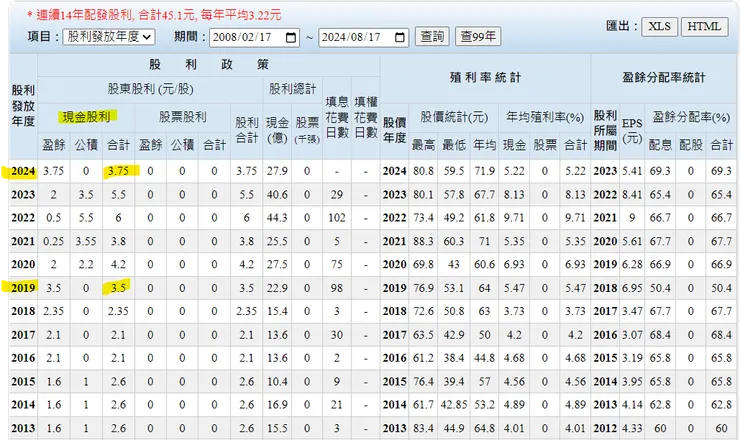Click the 98 fill-days value
The width and height of the screenshot is (740, 440).
click(337, 288)
